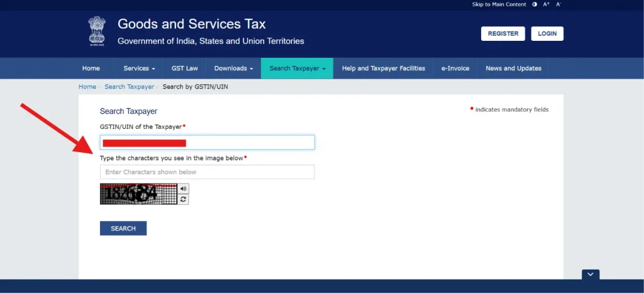This screenshot has width=644, height=293.
Task: Click the Search Taxpayer heading
Action: tap(128, 111)
